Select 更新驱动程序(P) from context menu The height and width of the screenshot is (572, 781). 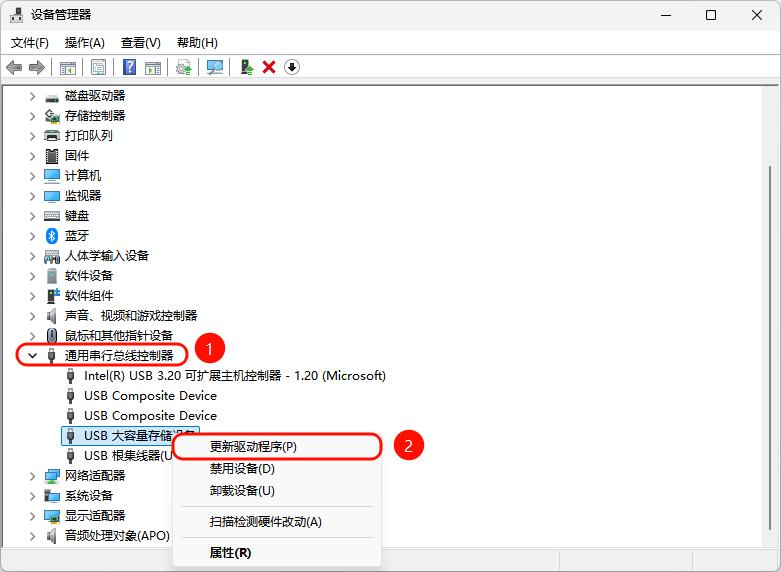[x=253, y=446]
